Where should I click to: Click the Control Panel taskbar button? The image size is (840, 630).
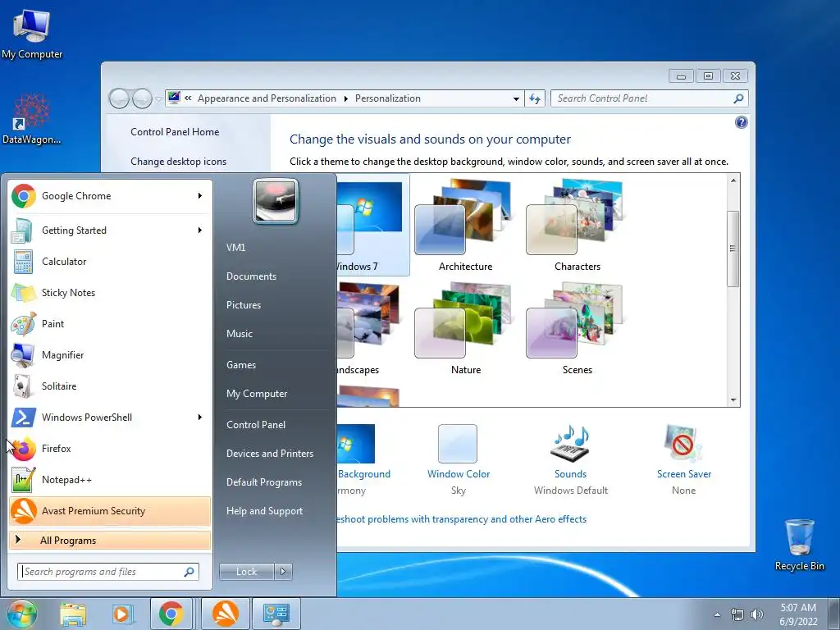tap(276, 614)
